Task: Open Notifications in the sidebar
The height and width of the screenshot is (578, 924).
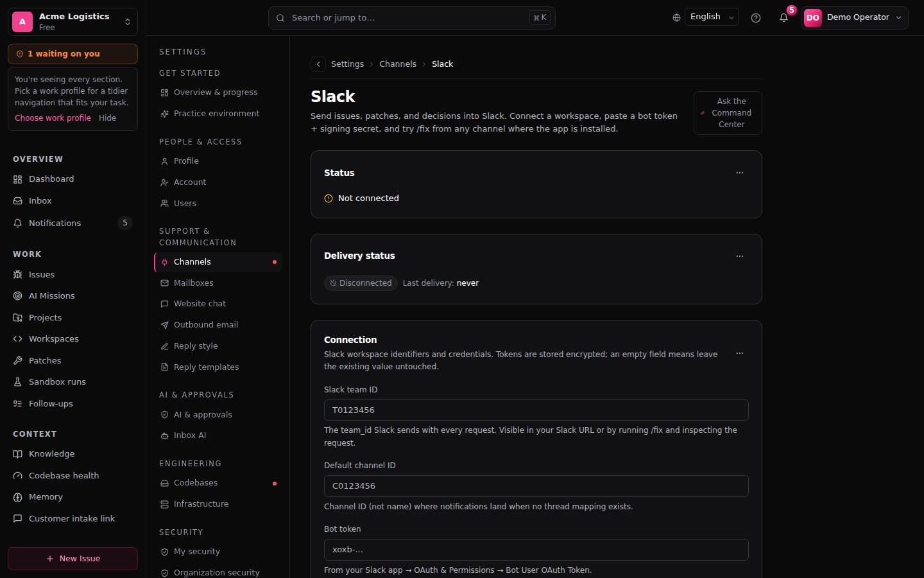Action: [x=73, y=223]
